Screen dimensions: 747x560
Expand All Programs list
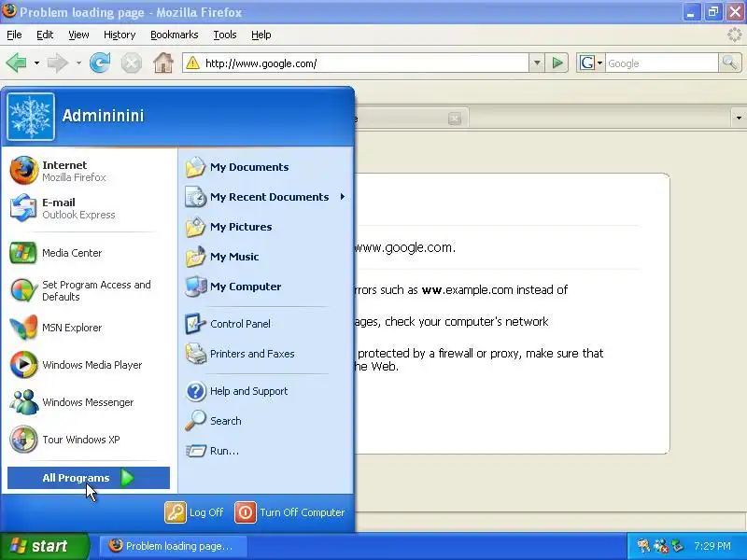tap(89, 478)
